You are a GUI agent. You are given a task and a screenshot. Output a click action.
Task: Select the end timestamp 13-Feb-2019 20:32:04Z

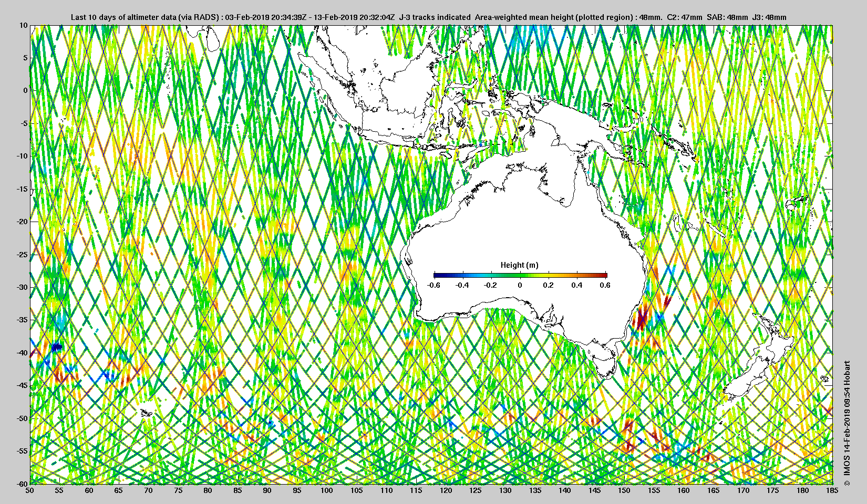pyautogui.click(x=355, y=17)
